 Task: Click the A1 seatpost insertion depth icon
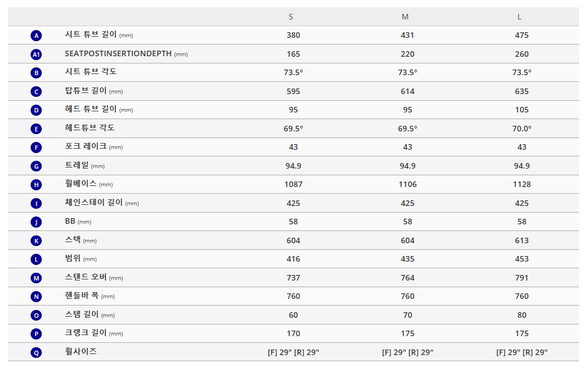(36, 55)
